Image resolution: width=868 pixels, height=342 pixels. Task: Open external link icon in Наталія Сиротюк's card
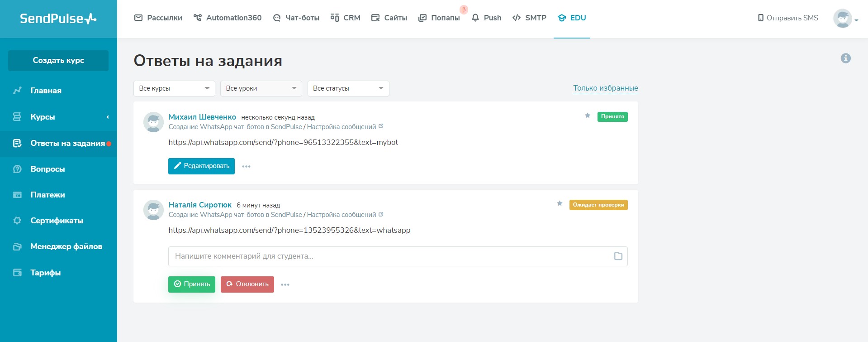[381, 214]
